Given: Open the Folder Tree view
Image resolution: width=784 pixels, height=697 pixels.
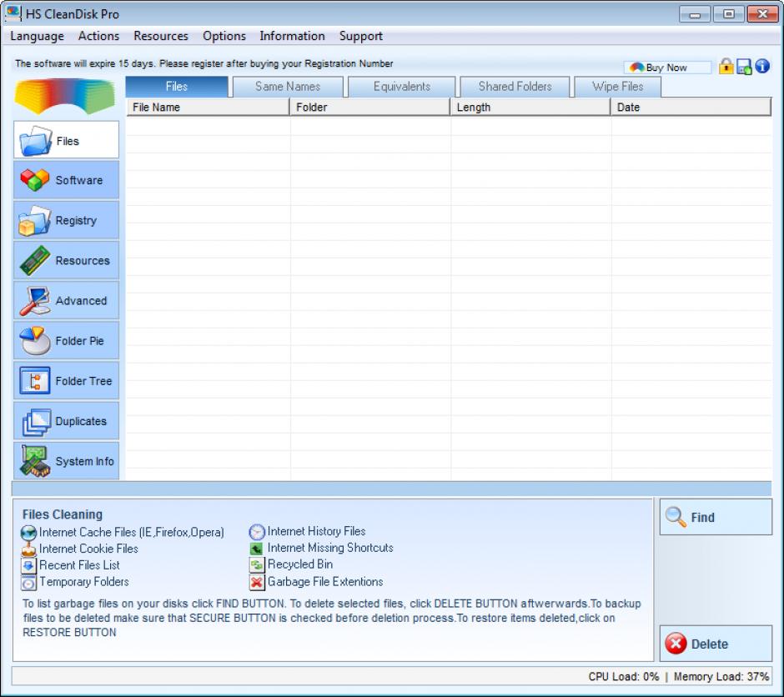Looking at the screenshot, I should click(x=67, y=381).
